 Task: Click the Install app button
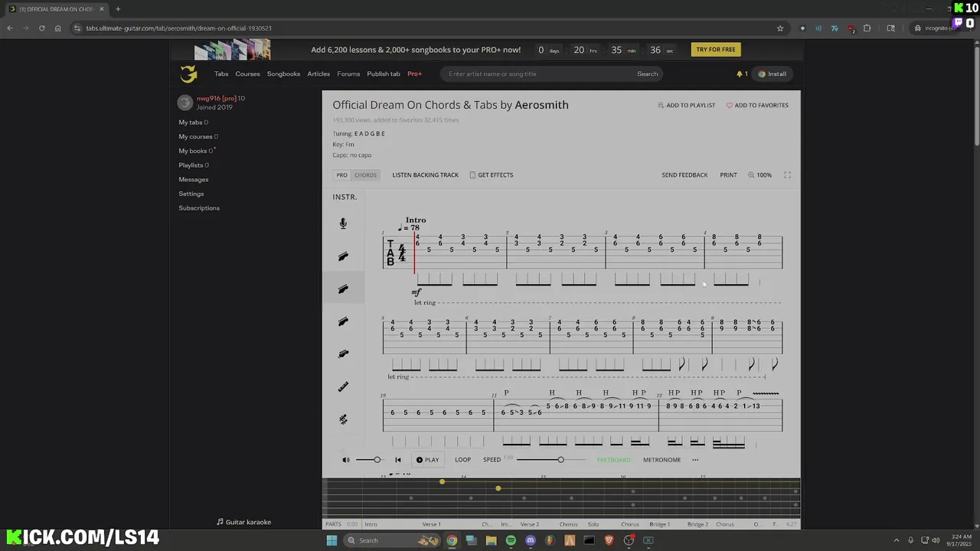pyautogui.click(x=773, y=74)
